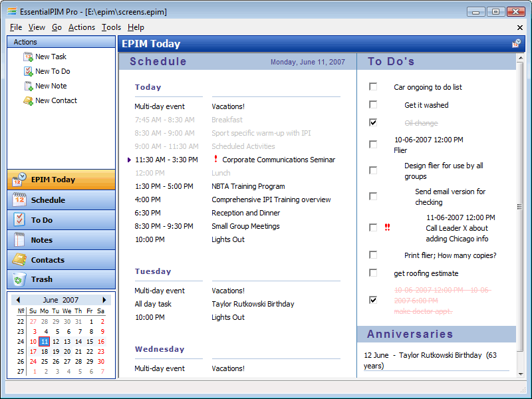Click 'Sport specific warm-up with IPI' entry
Viewport: 532px width, 399px height.
click(x=261, y=133)
